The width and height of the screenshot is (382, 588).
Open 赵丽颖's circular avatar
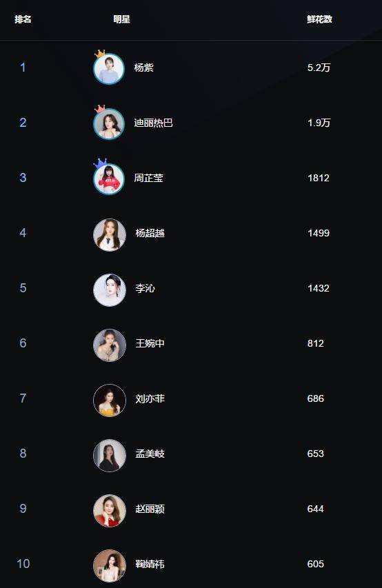[110, 511]
